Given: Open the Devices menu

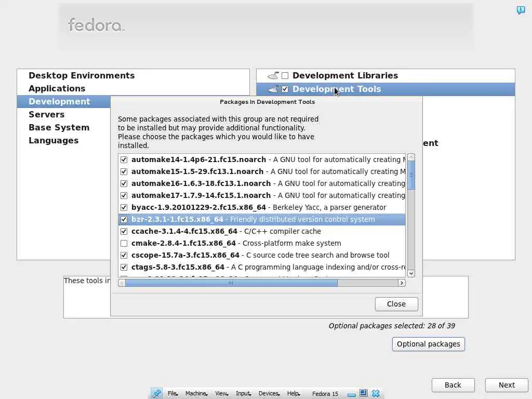Looking at the screenshot, I should pos(269,394).
